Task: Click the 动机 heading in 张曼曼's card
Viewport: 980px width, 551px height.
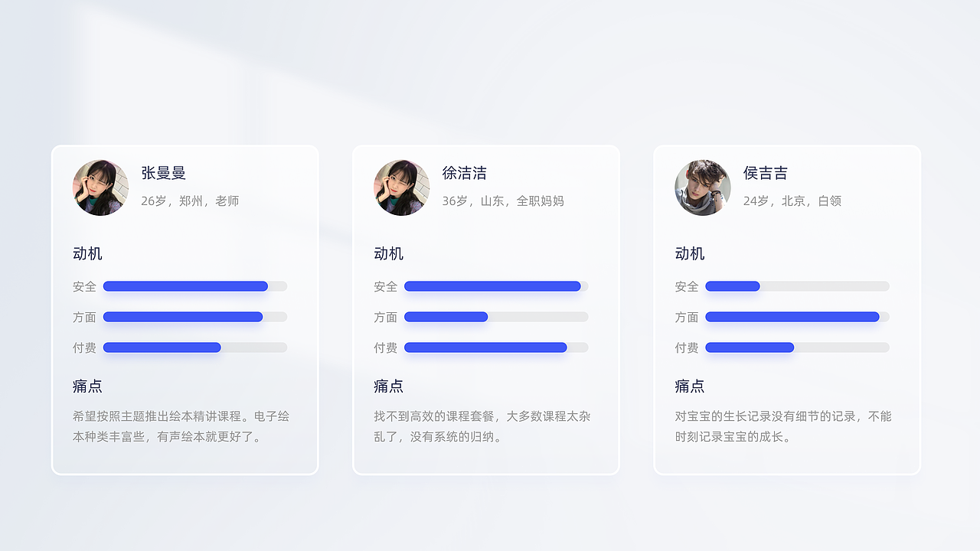Action: point(87,253)
